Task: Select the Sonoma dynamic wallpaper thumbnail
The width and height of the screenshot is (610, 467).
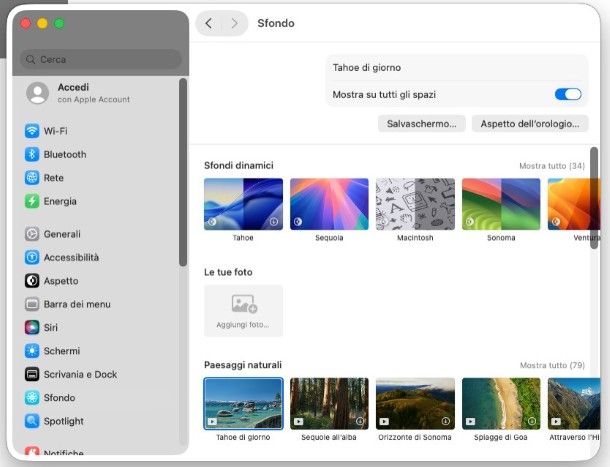Action: click(501, 204)
